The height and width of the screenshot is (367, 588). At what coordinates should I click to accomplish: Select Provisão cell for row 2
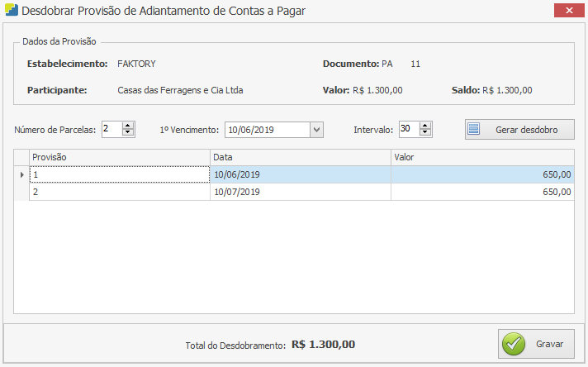coord(119,192)
